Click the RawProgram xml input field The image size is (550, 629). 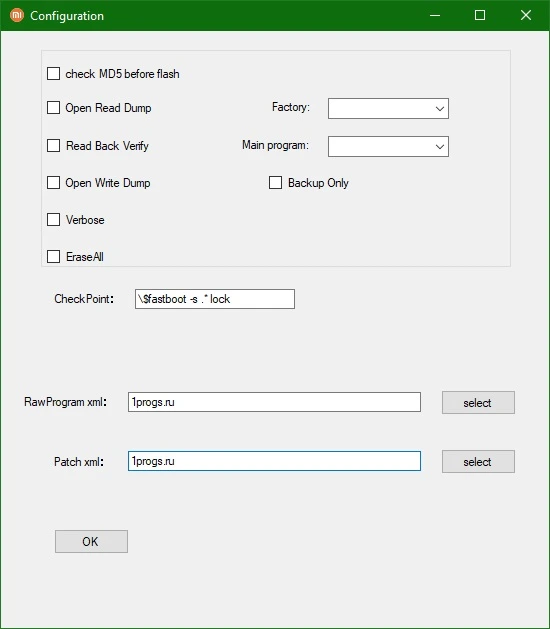coord(274,402)
